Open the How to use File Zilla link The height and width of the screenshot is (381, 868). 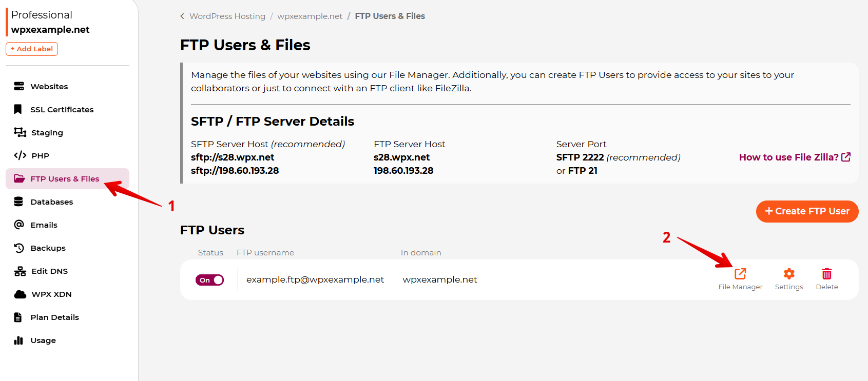795,157
